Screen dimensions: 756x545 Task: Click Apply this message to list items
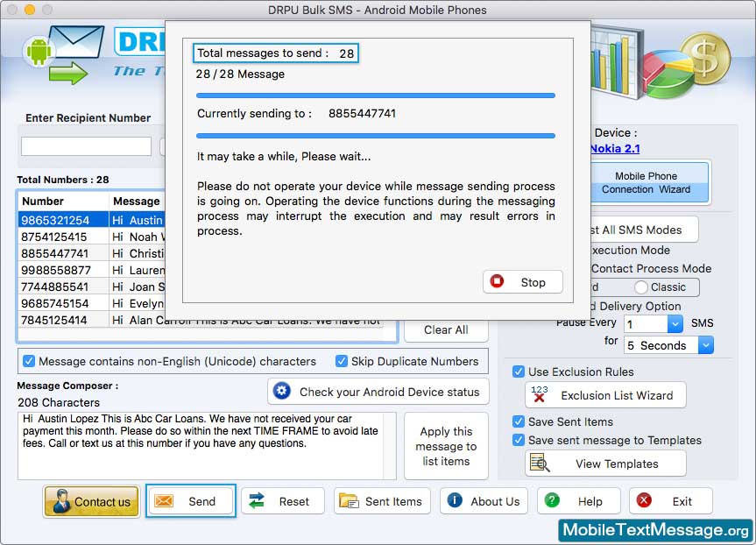click(x=446, y=446)
